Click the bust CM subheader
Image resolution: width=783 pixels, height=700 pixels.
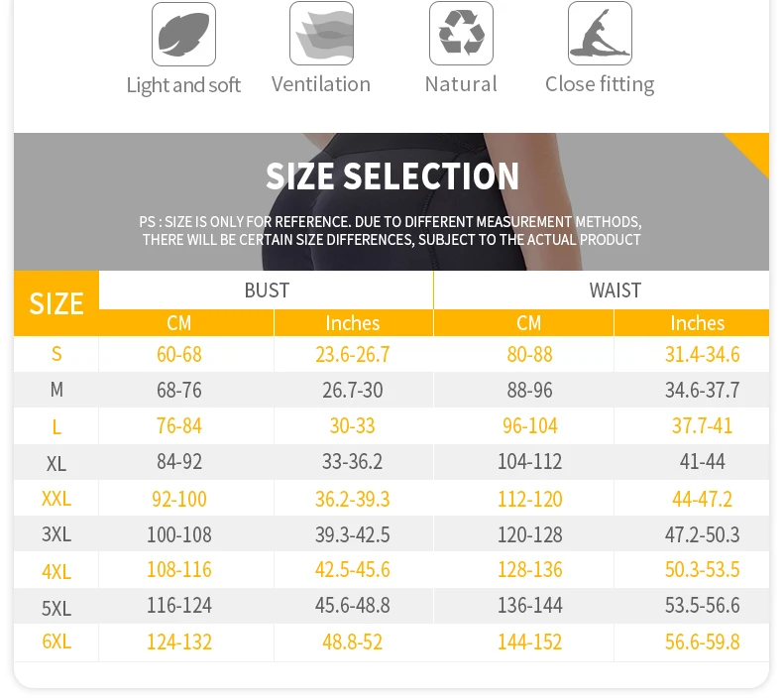pyautogui.click(x=178, y=323)
